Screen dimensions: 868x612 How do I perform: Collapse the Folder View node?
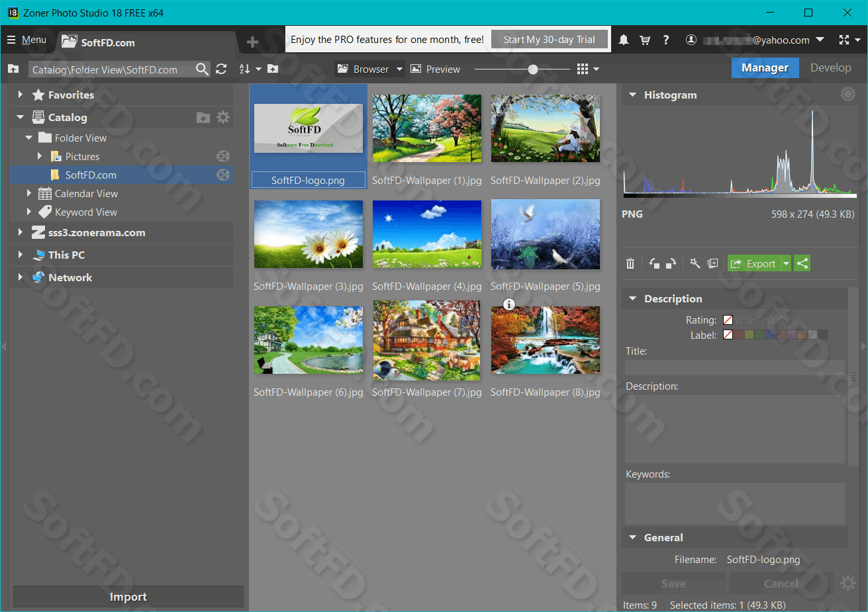point(28,138)
